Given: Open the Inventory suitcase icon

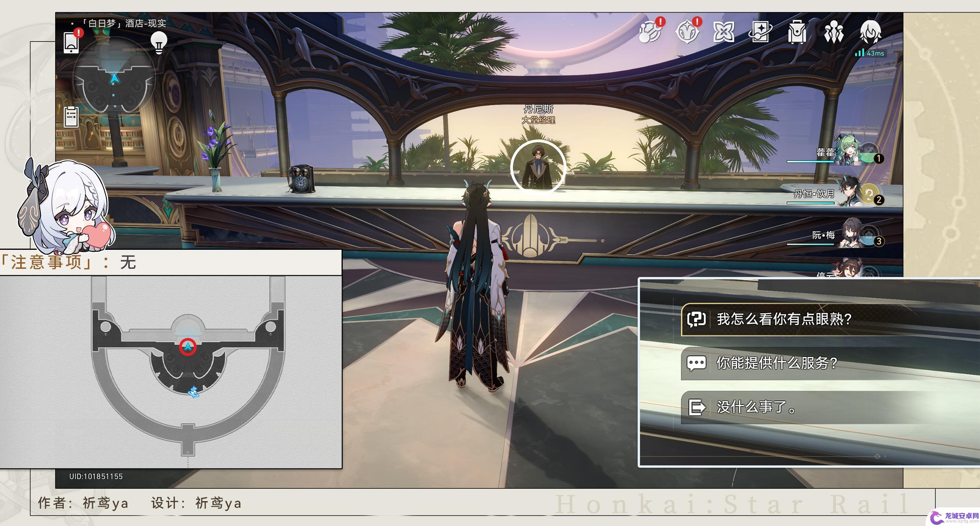Looking at the screenshot, I should [797, 31].
